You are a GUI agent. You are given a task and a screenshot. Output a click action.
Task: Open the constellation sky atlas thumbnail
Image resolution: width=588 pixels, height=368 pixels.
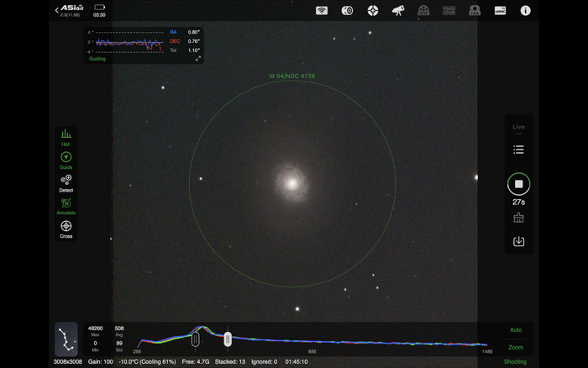(x=66, y=338)
